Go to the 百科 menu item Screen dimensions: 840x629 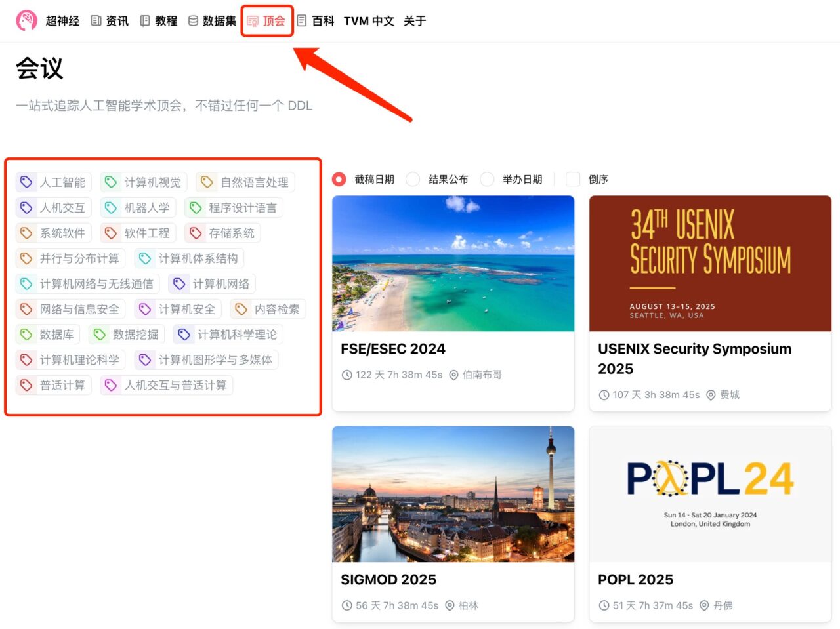click(x=316, y=21)
